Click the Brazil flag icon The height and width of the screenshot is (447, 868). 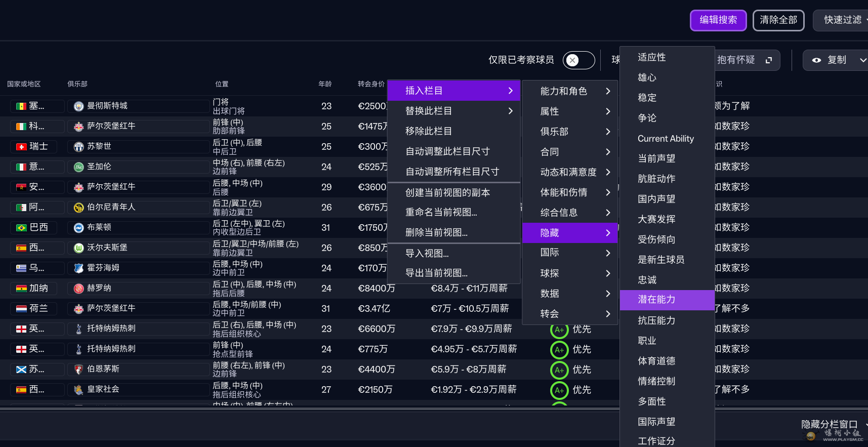click(x=21, y=228)
